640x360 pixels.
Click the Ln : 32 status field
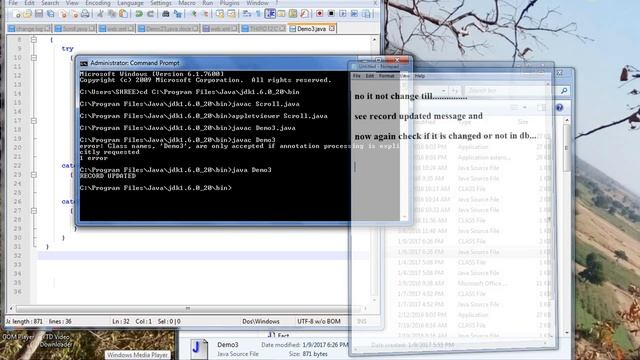[120, 321]
